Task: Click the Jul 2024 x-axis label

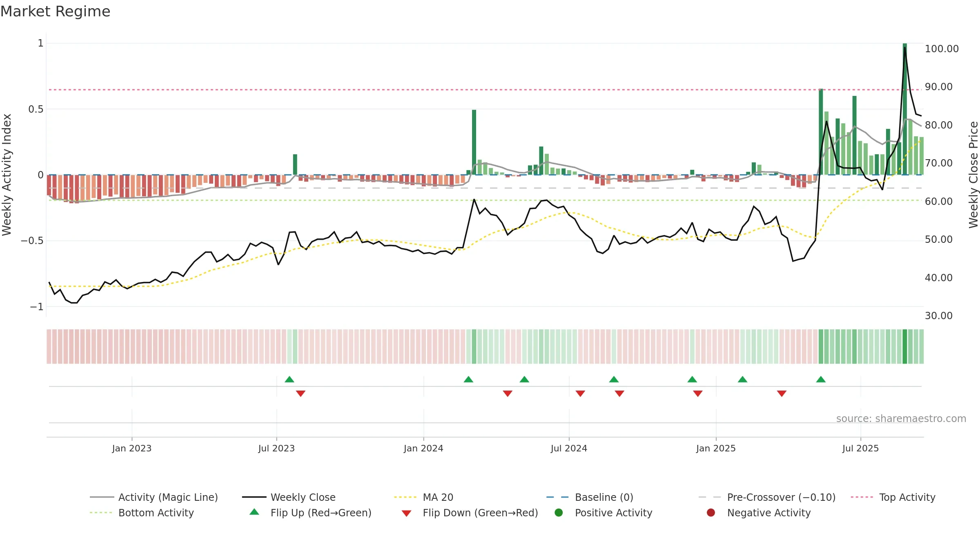Action: pyautogui.click(x=569, y=448)
